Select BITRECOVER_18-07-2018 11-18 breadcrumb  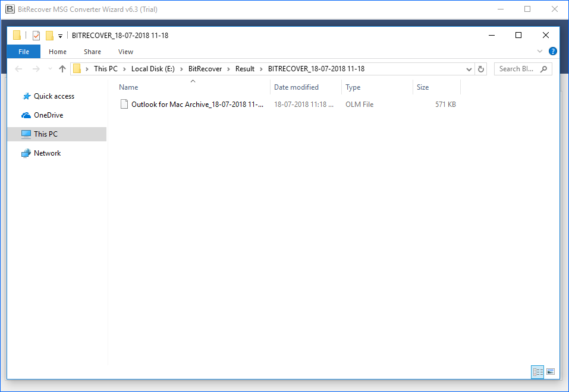pos(316,68)
